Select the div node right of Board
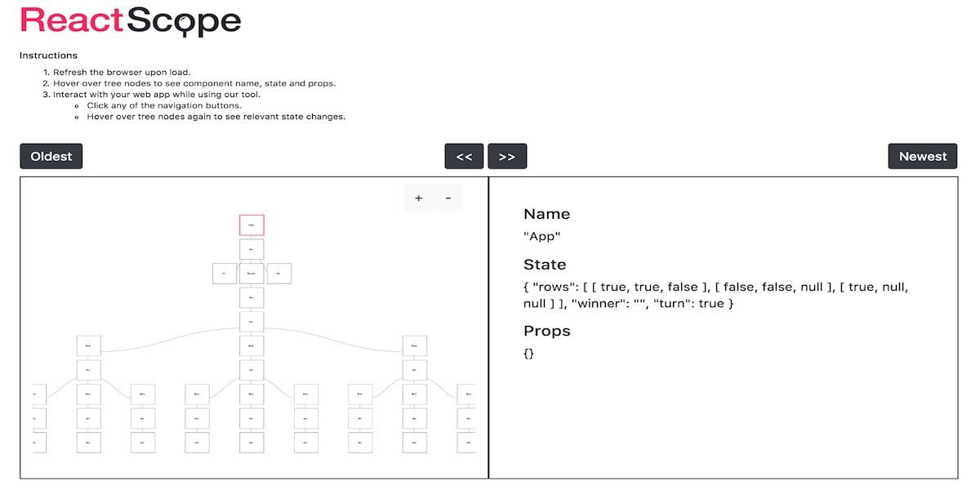This screenshot has width=980, height=490. [278, 274]
